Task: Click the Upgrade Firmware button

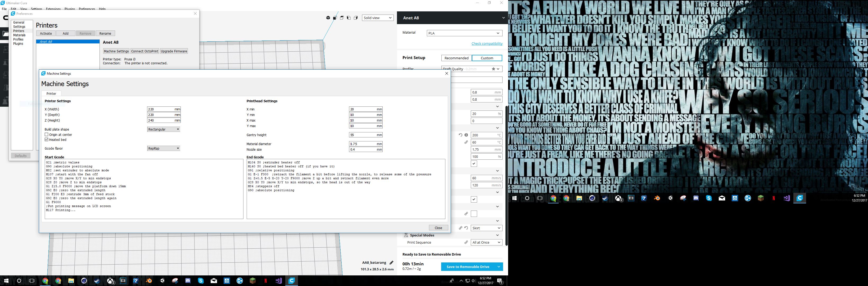Action: [x=174, y=51]
